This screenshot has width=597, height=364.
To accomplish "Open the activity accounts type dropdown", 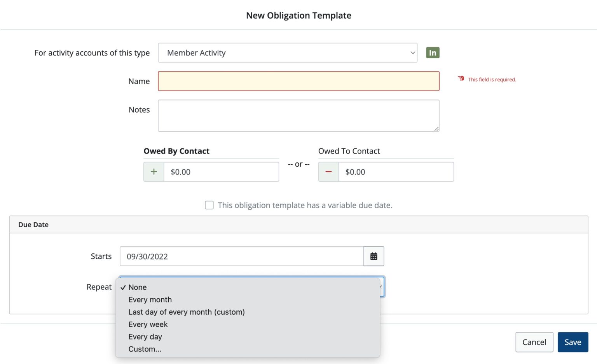I will [288, 52].
